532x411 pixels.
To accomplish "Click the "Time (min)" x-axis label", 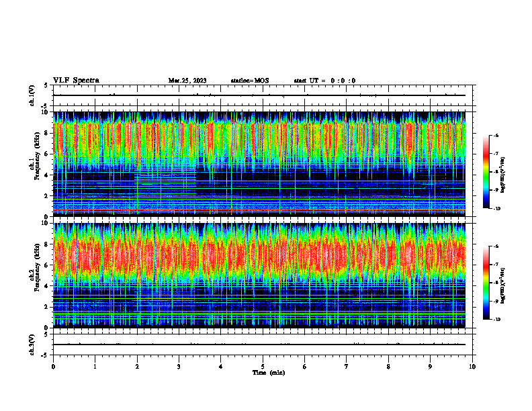I will (x=269, y=373).
